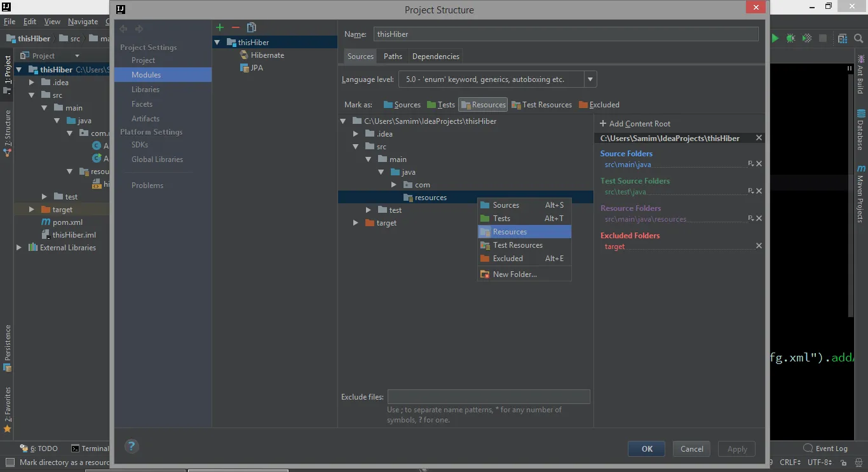868x472 pixels.
Task: Select New Folder... in context menu
Action: tap(524, 274)
